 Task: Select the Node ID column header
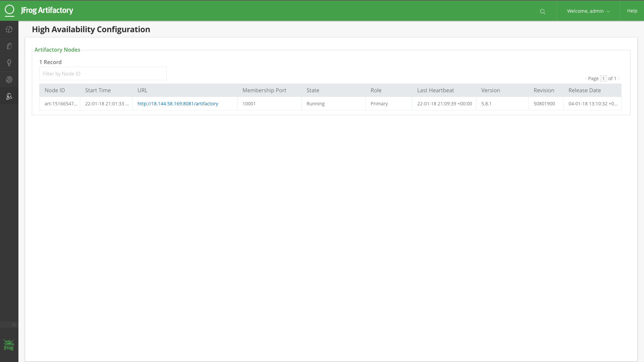pyautogui.click(x=55, y=90)
